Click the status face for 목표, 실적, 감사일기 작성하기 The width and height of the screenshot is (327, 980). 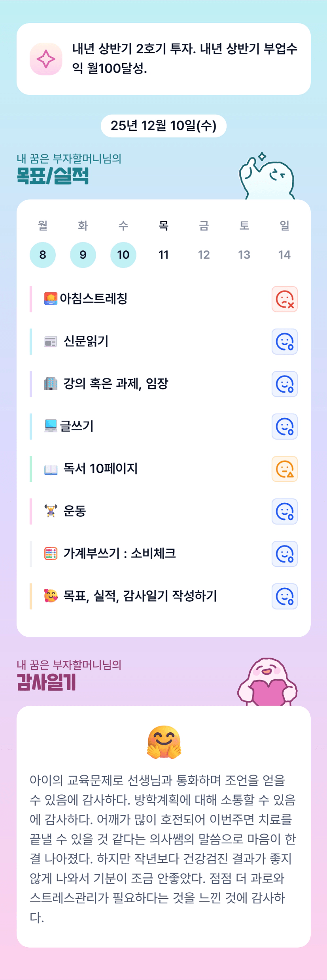284,596
